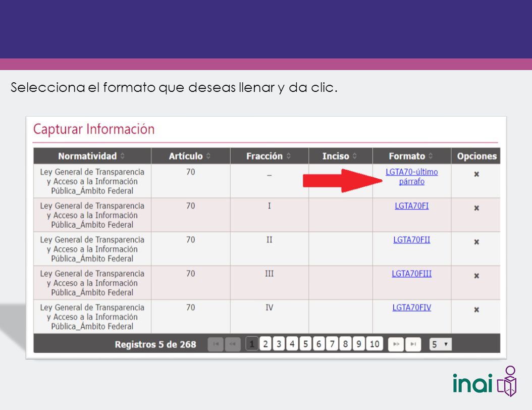Open the LGTA70FI format link
Screen dimensions: 532x410
click(x=411, y=206)
